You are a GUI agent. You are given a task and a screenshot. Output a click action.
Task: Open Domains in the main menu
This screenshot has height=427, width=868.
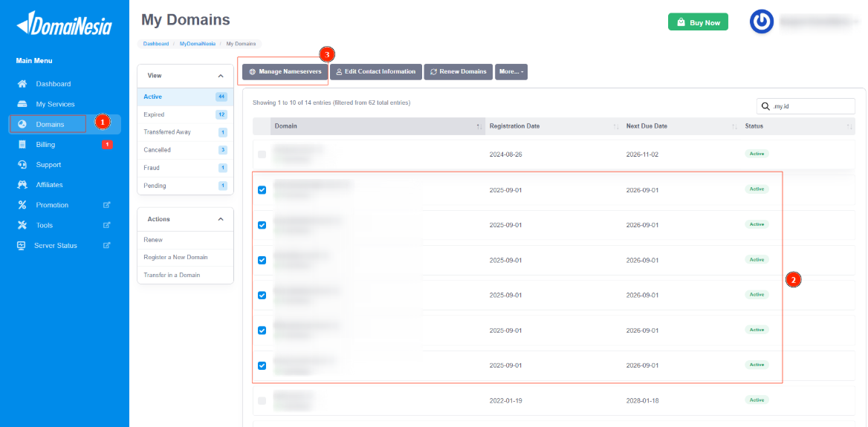point(49,124)
